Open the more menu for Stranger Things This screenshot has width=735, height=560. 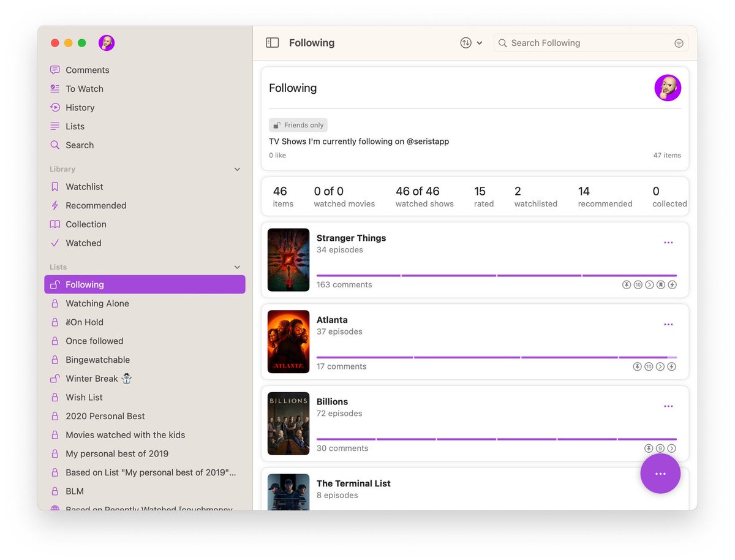tap(668, 243)
